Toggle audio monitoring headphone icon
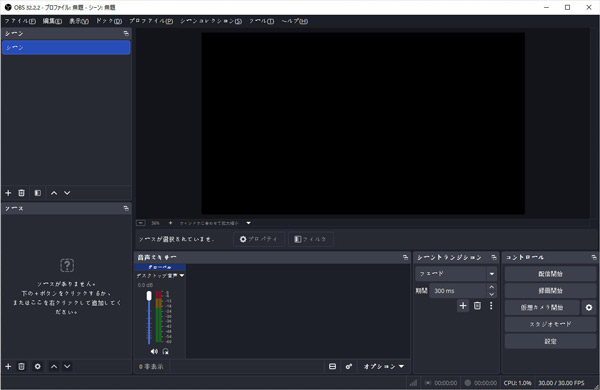The height and width of the screenshot is (390, 600). (165, 351)
